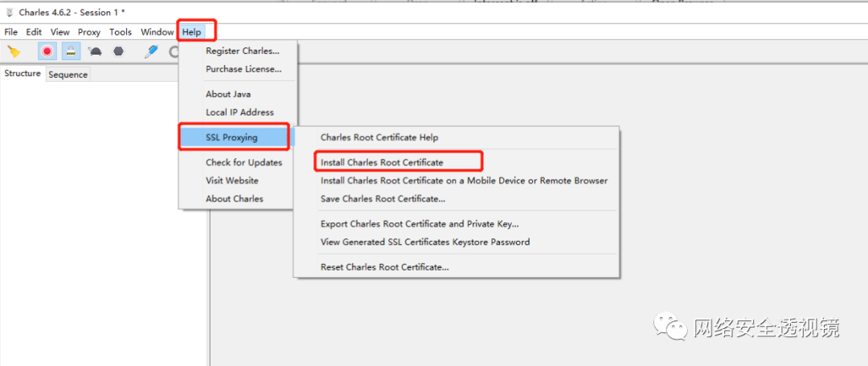Clear the session with the broom icon
Viewport: 868px width, 366px height.
tap(14, 51)
